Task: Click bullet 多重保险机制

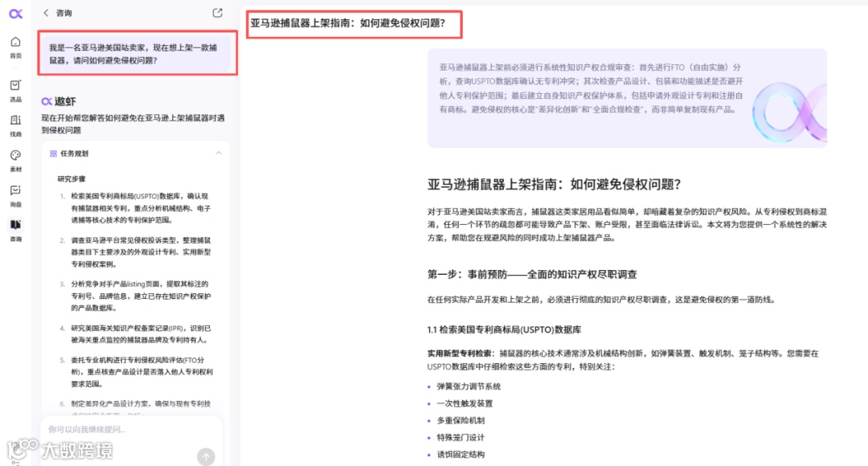Action: [461, 421]
